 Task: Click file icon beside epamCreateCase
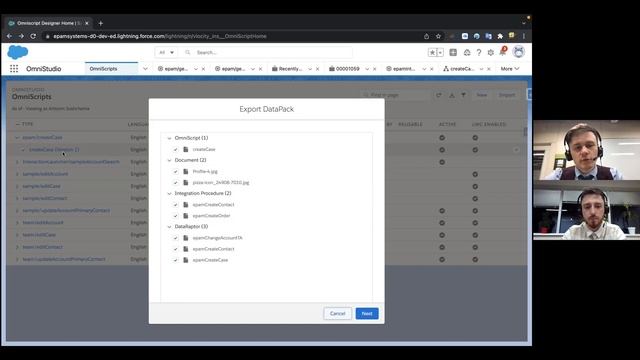pos(186,260)
